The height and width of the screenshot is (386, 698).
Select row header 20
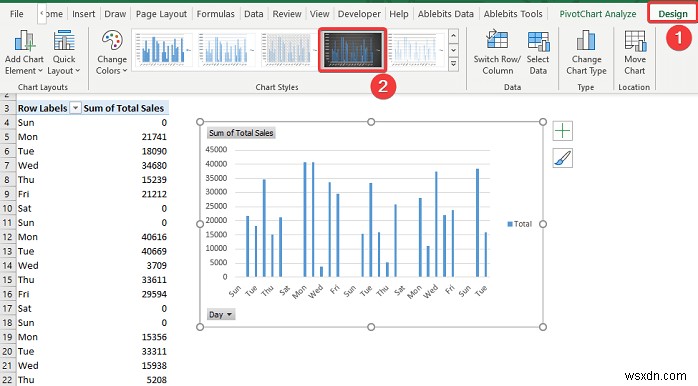coord(7,351)
